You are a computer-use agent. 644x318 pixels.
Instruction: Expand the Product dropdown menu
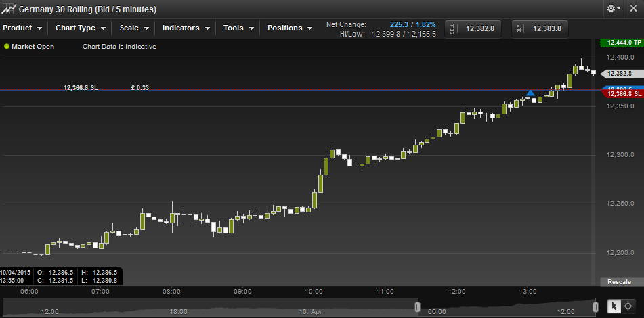tap(22, 28)
